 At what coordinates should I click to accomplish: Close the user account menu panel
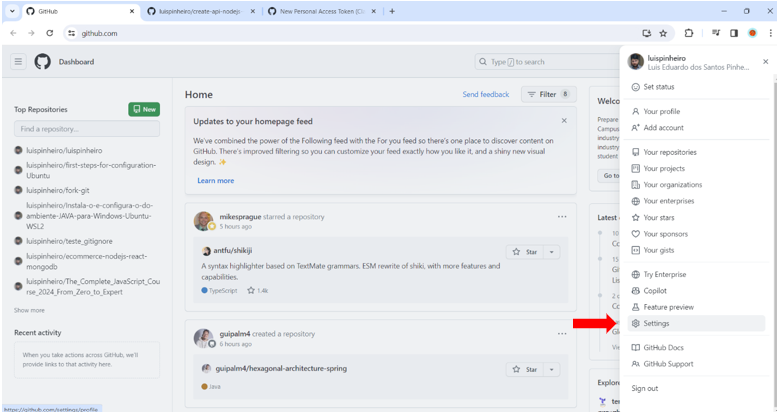tap(766, 62)
